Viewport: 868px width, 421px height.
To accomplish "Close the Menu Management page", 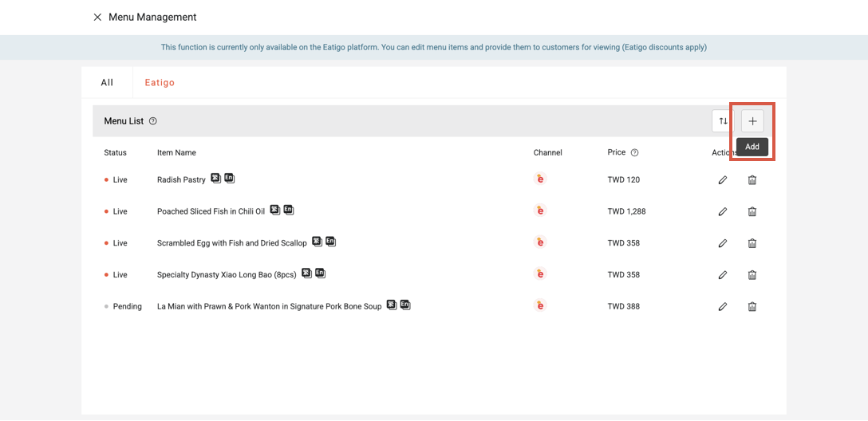I will point(97,17).
